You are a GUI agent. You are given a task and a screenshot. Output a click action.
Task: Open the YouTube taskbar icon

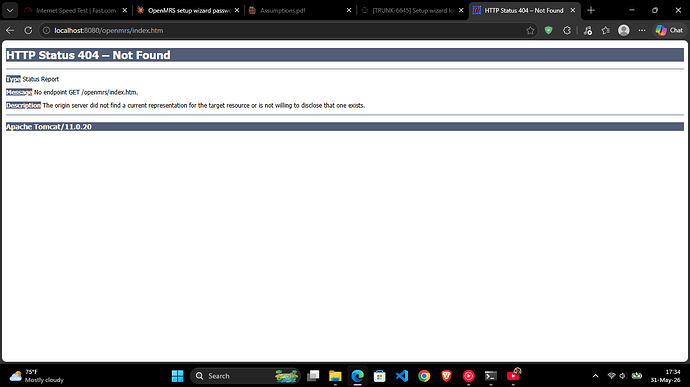(x=513, y=375)
